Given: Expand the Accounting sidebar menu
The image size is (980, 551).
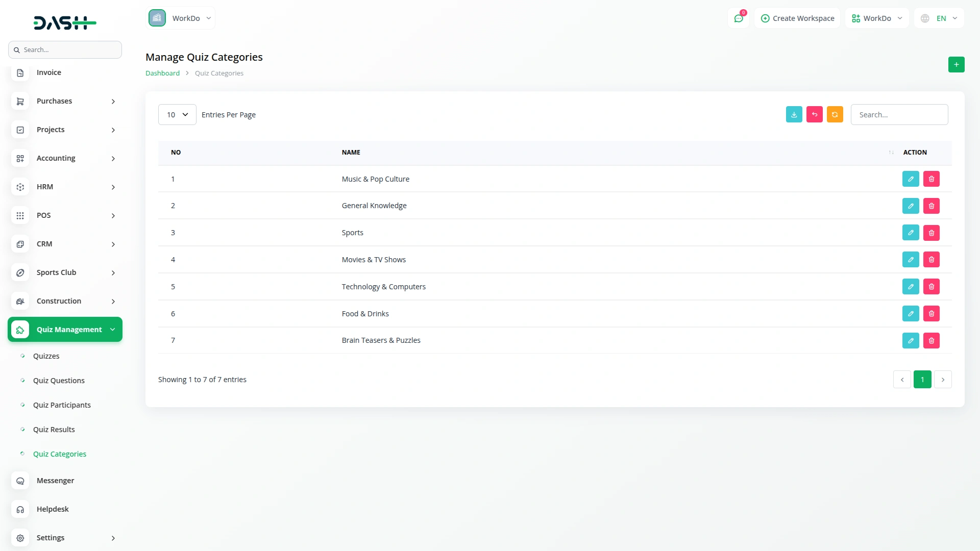Looking at the screenshot, I should tap(65, 158).
